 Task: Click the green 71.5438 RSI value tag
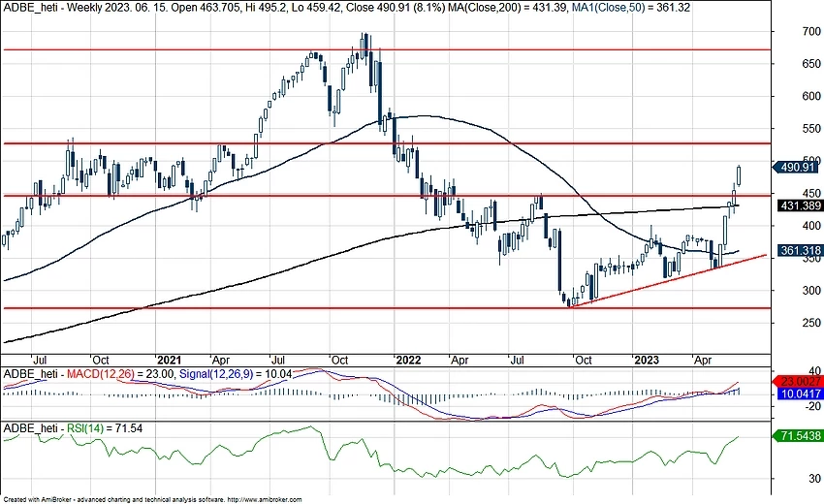tap(799, 436)
